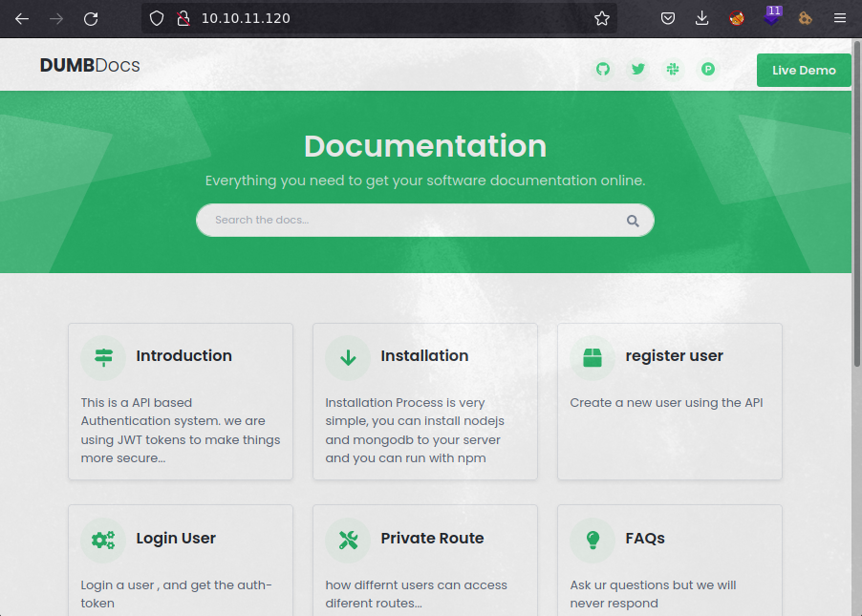Screen dimensions: 862x616
Task: Open the downloads panel
Action: click(x=702, y=19)
